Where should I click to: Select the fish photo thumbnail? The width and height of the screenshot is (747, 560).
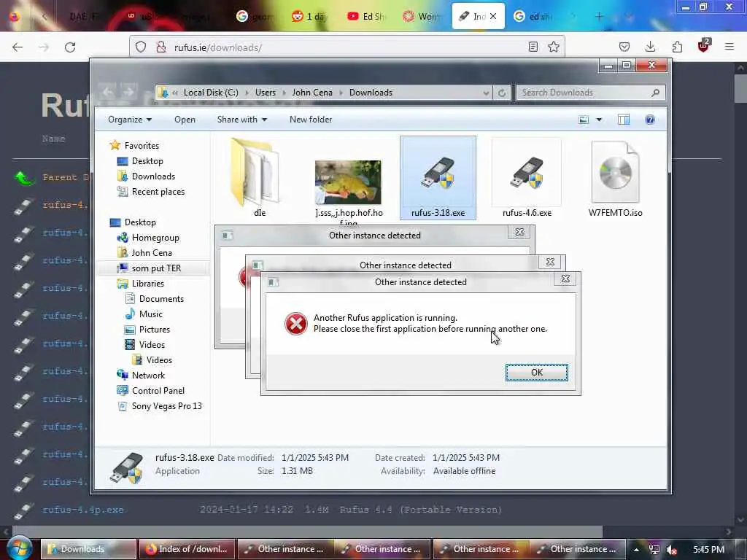[348, 183]
